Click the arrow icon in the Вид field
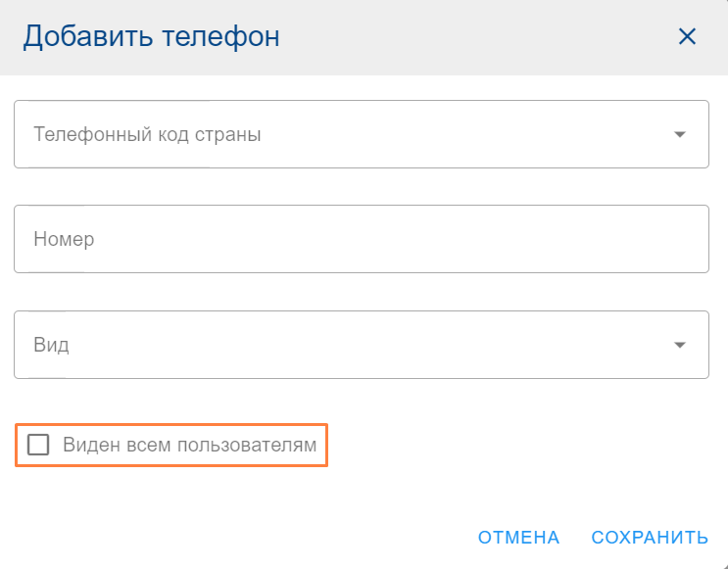 tap(680, 345)
